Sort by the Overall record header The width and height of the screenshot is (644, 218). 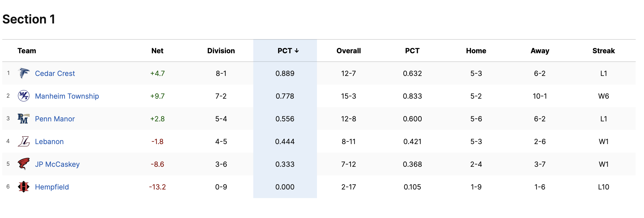(349, 51)
